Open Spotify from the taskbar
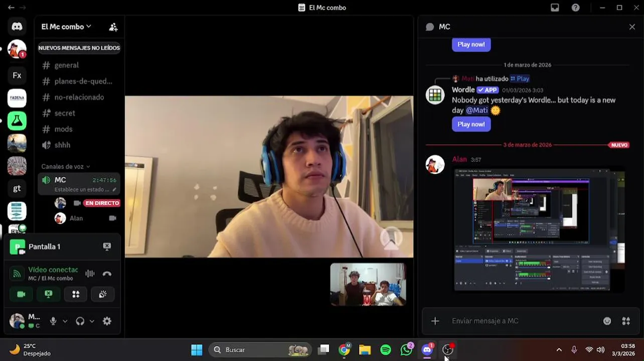 (x=386, y=349)
